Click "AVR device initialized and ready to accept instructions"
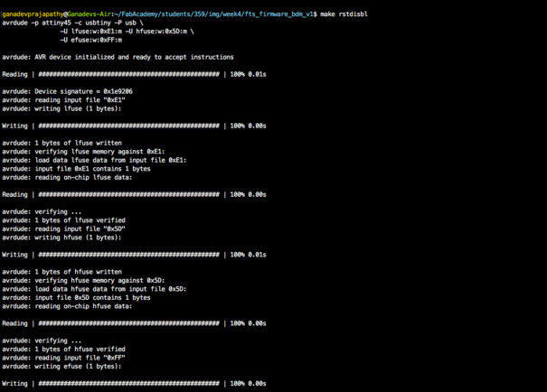This screenshot has width=547, height=392. click(134, 57)
